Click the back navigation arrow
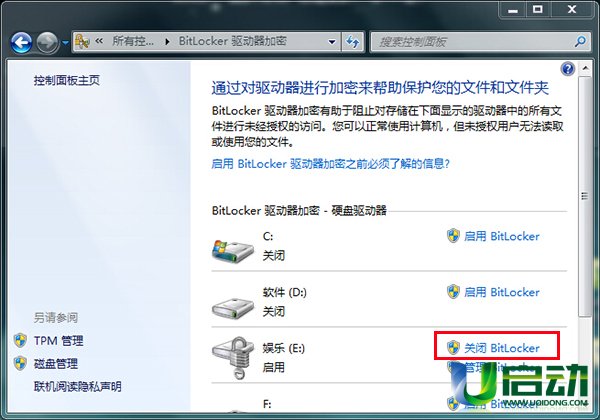The height and width of the screenshot is (420, 600). click(21, 42)
